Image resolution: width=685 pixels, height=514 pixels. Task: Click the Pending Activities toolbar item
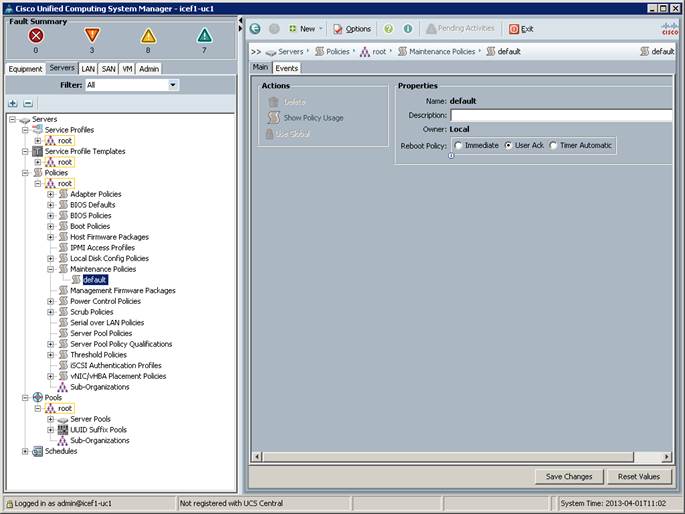[x=460, y=28]
